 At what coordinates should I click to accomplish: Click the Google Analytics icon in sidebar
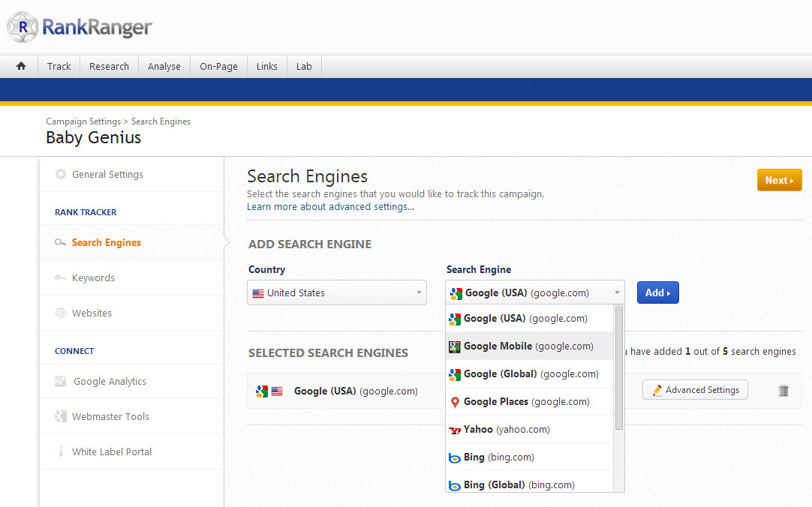(61, 382)
